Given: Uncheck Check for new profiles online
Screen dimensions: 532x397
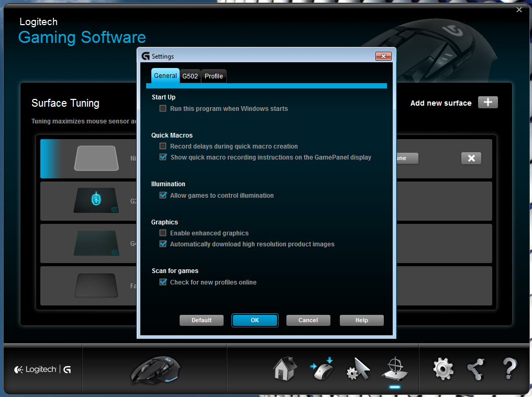Looking at the screenshot, I should click(163, 282).
